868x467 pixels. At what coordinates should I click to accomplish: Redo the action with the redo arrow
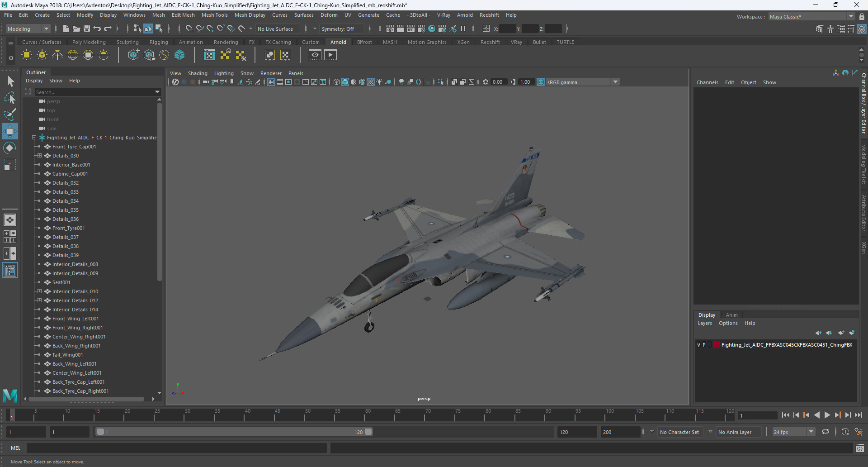[108, 29]
